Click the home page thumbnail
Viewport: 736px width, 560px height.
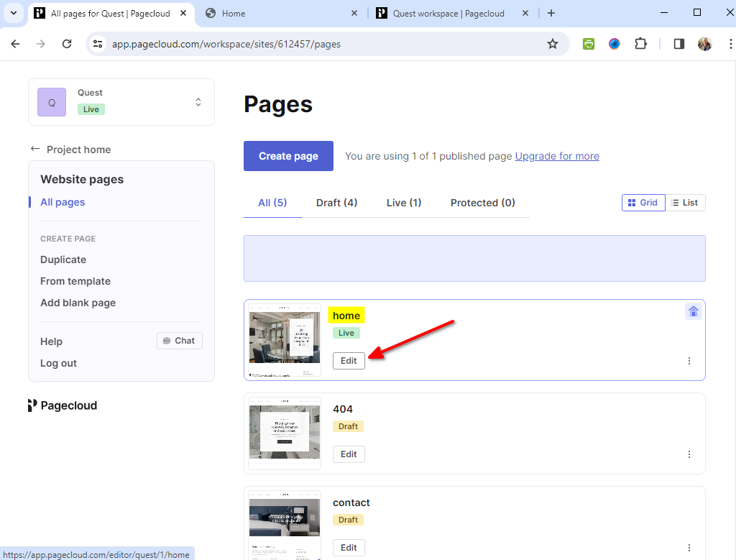point(285,339)
